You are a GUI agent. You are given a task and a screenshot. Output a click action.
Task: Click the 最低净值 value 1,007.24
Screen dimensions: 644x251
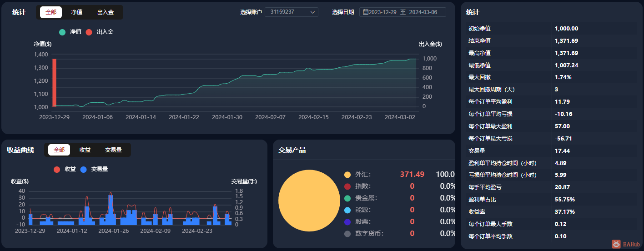coord(566,65)
